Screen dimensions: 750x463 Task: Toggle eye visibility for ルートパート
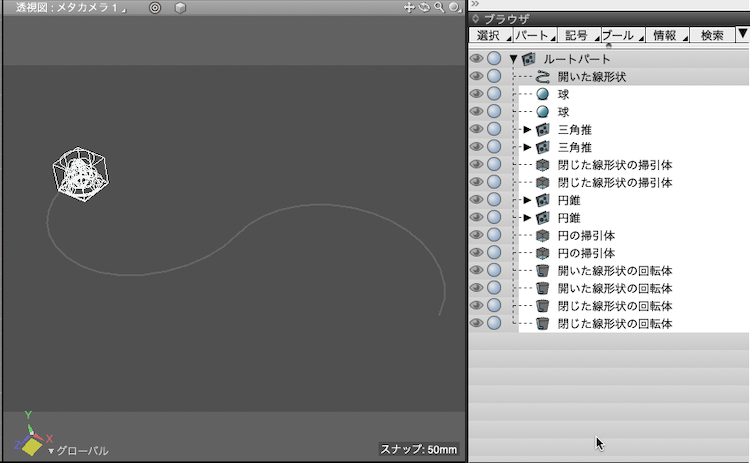click(x=477, y=59)
